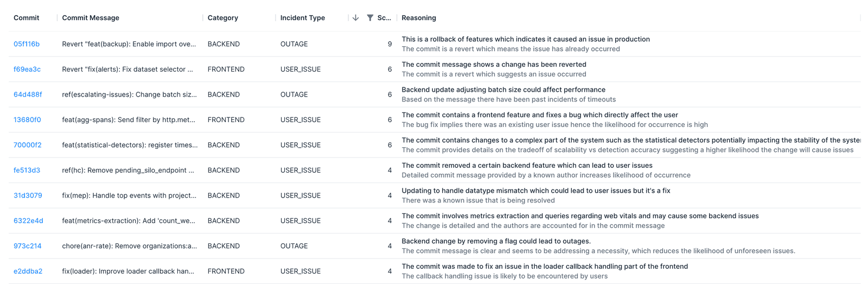This screenshot has width=868, height=284.
Task: Click the Commit Message column header
Action: (x=91, y=18)
